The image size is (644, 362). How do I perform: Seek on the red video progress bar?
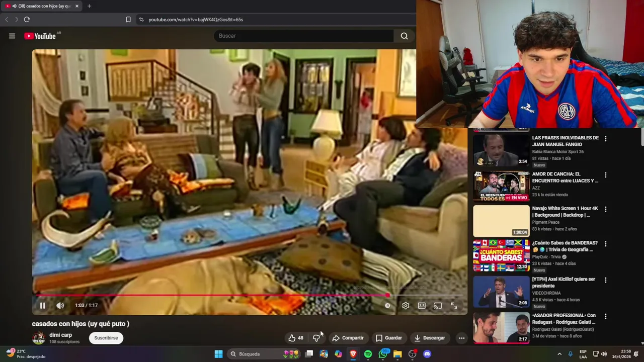[x=250, y=296]
